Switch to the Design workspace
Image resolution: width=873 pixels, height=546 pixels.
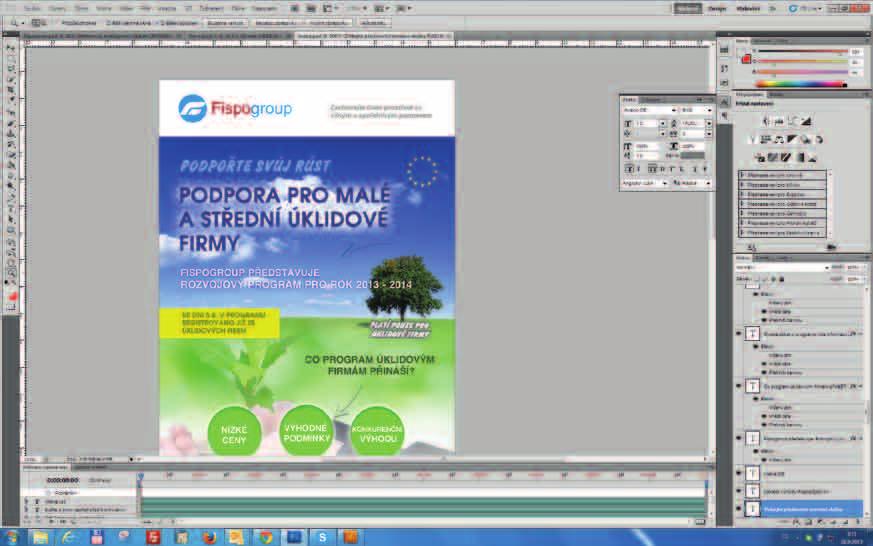click(717, 8)
